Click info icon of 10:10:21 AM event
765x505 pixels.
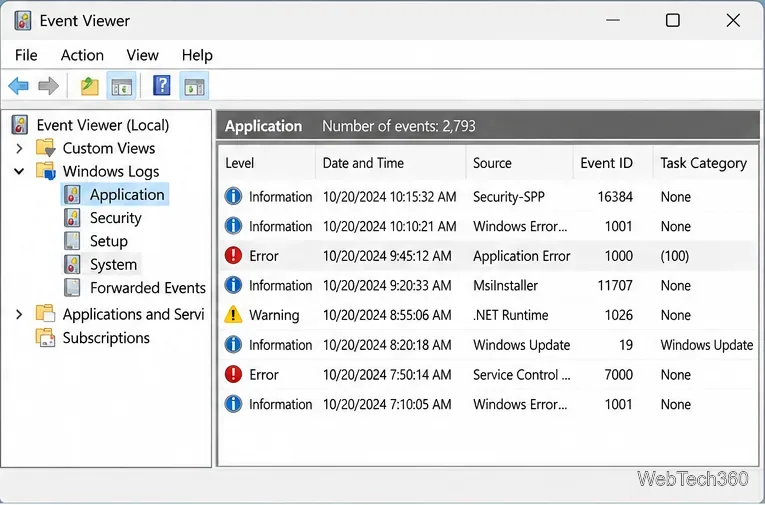pyautogui.click(x=233, y=226)
